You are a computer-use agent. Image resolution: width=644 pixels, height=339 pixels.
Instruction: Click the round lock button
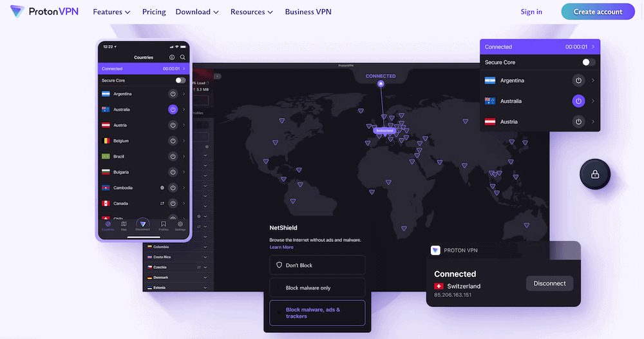[x=594, y=174]
